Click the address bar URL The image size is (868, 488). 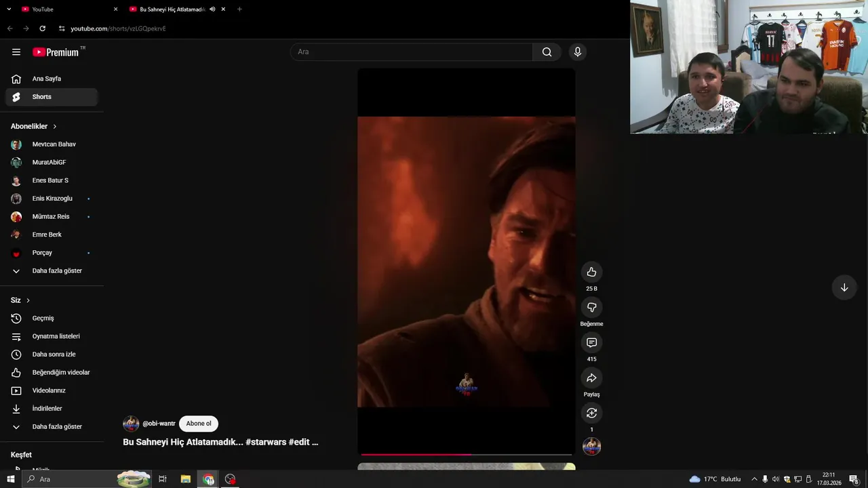tap(118, 28)
